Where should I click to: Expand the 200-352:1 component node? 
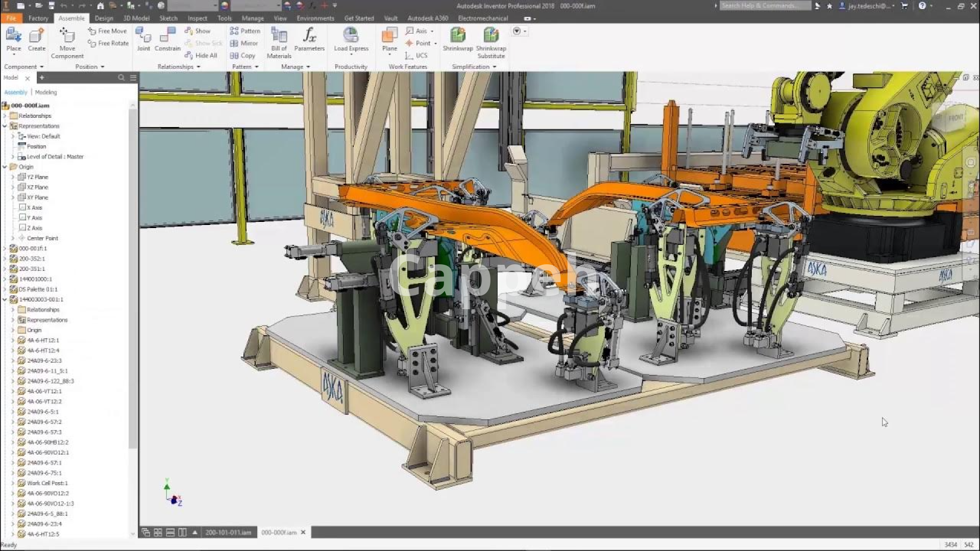(x=5, y=259)
